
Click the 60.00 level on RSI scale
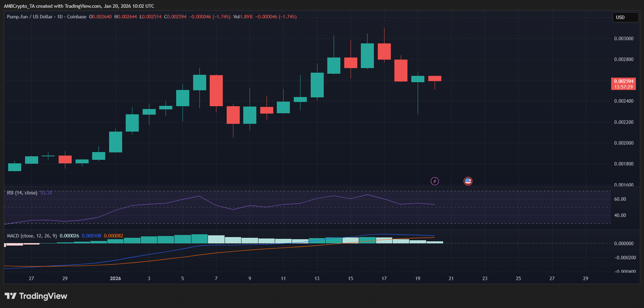pyautogui.click(x=620, y=199)
